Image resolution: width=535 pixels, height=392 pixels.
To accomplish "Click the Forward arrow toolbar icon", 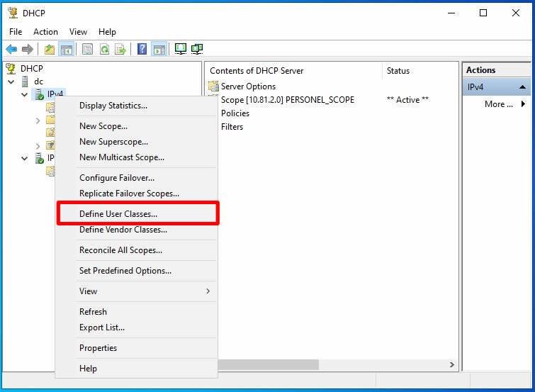I will click(28, 49).
